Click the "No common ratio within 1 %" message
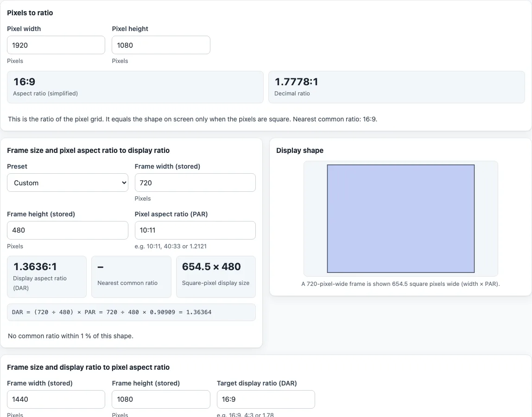This screenshot has width=532, height=417. [70, 336]
